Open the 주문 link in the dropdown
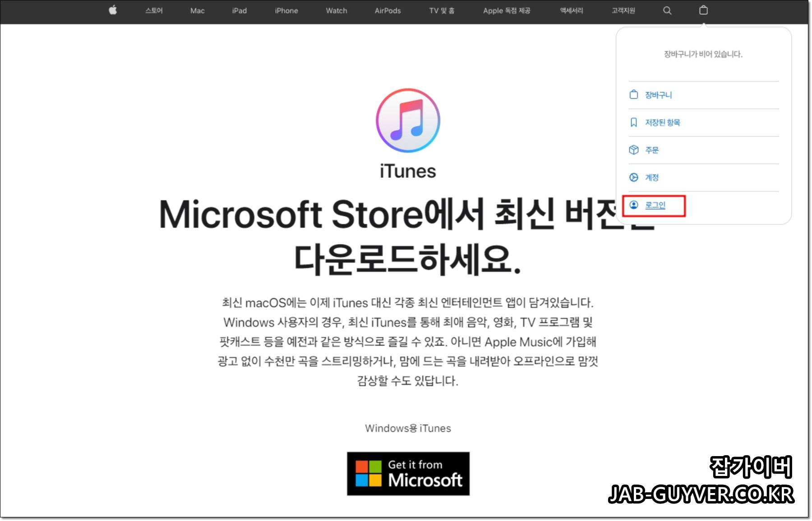This screenshot has width=812, height=521. pyautogui.click(x=651, y=150)
